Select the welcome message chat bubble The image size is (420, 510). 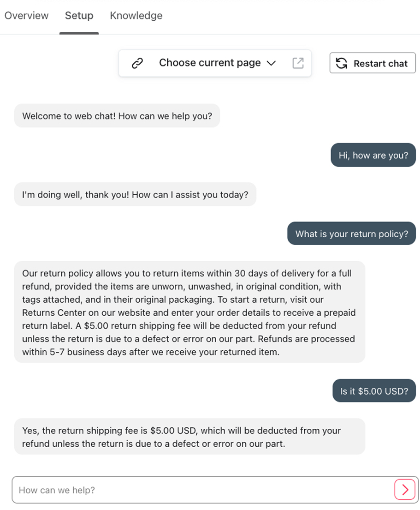click(117, 116)
